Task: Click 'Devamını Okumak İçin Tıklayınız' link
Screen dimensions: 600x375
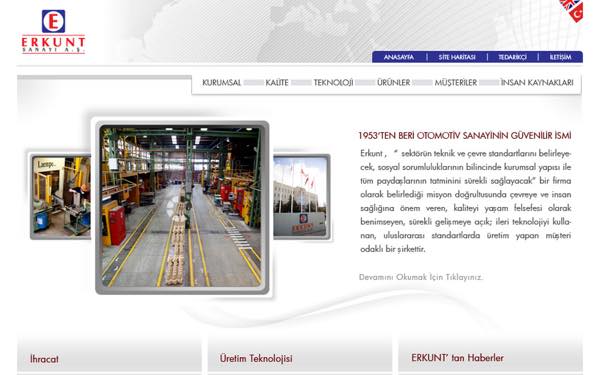Action: [x=421, y=277]
